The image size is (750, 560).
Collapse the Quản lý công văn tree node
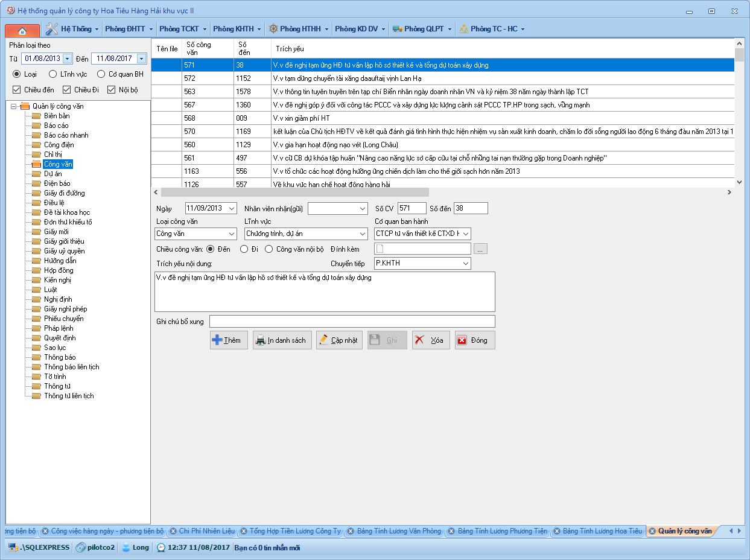(14, 106)
